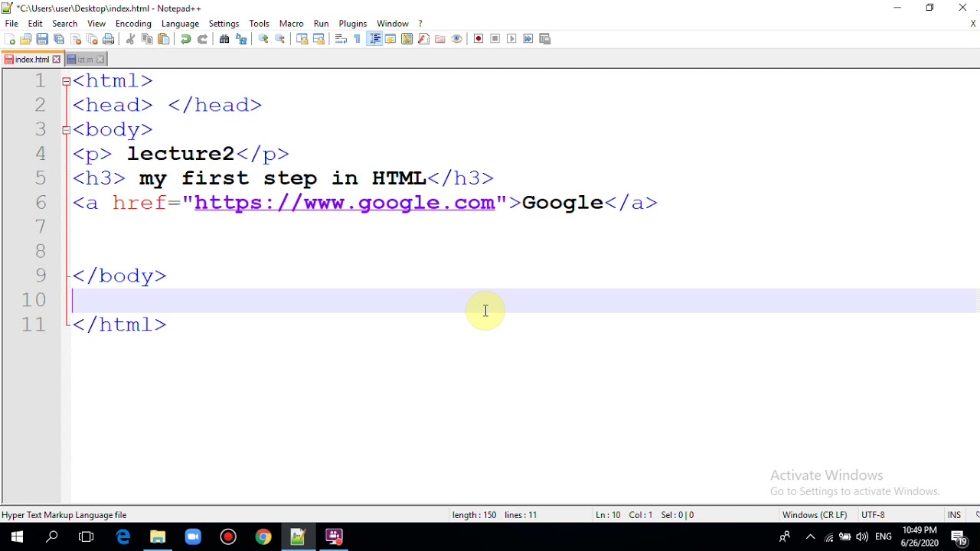Close the index.html tab
Viewport: 980px width, 551px height.
(x=56, y=60)
